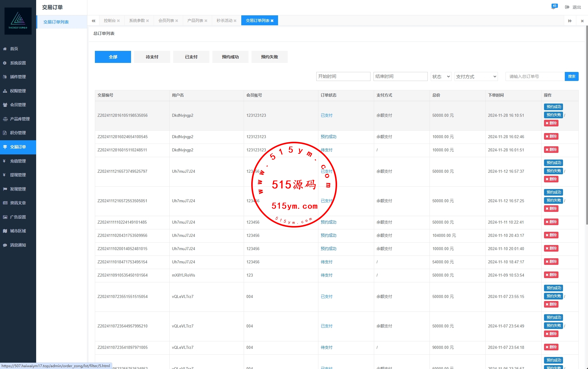Image resolution: width=588 pixels, height=369 pixels.
Task: Delete the order placed 2024-11-28 16:02:46
Action: [551, 136]
